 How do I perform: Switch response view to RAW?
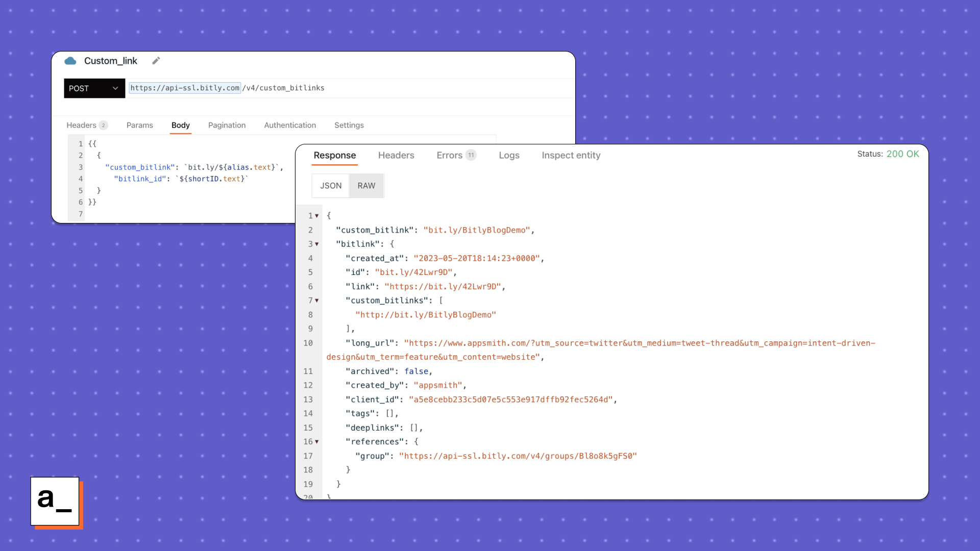click(x=366, y=186)
